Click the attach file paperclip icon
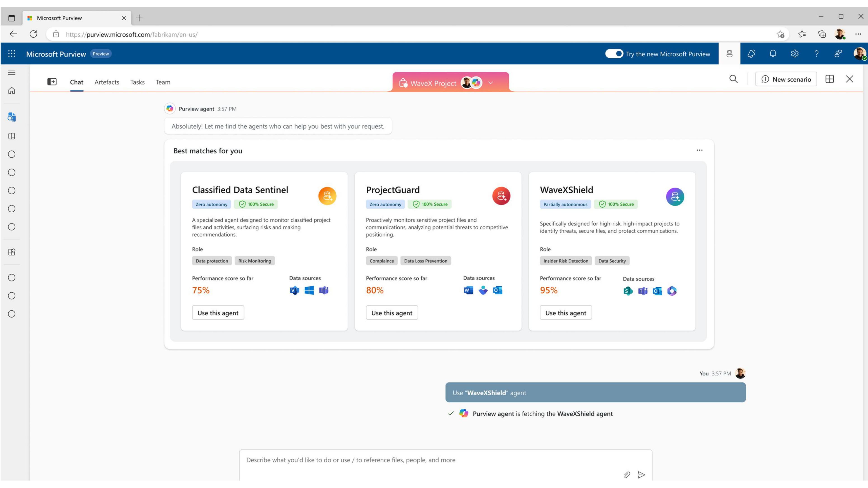The height and width of the screenshot is (488, 868). (627, 475)
